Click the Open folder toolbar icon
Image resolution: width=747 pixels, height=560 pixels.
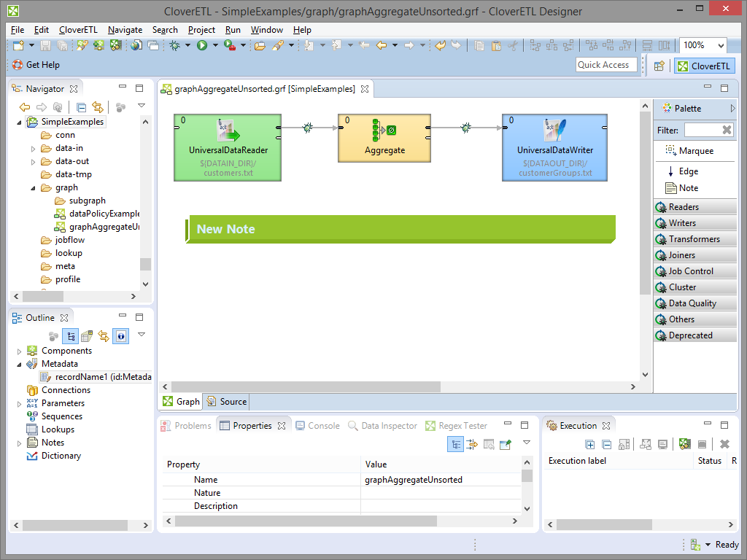(x=260, y=45)
